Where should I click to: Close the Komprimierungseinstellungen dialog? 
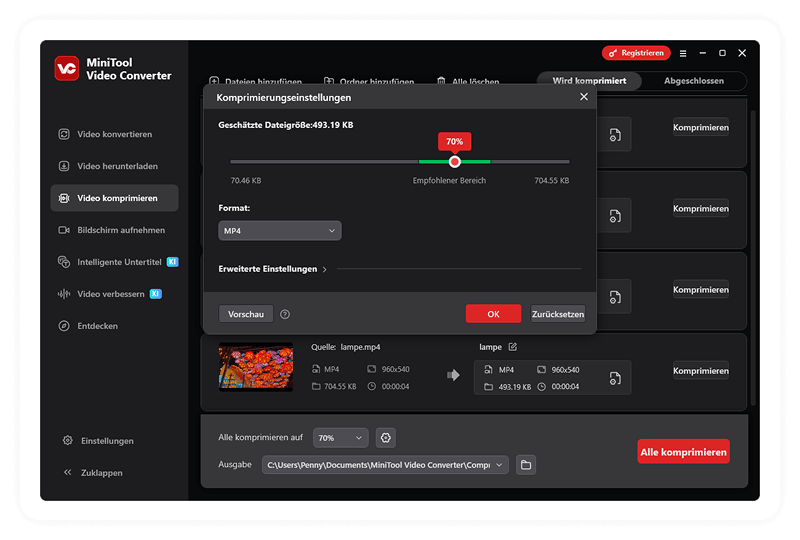tap(584, 97)
